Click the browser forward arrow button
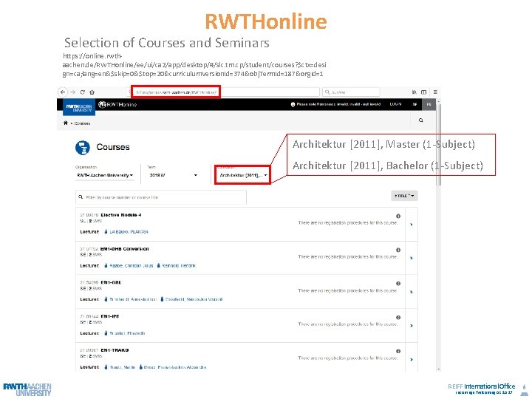 pyautogui.click(x=72, y=92)
